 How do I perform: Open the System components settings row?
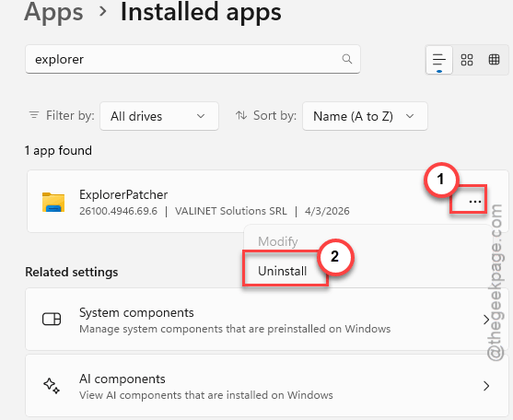tap(267, 320)
